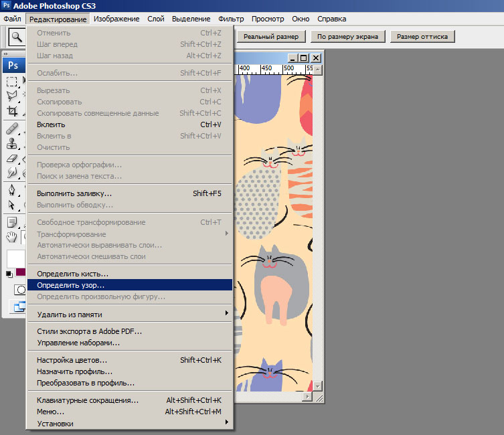Click the Размер оттиска button
Screen dimensions: 504x435
click(x=422, y=37)
